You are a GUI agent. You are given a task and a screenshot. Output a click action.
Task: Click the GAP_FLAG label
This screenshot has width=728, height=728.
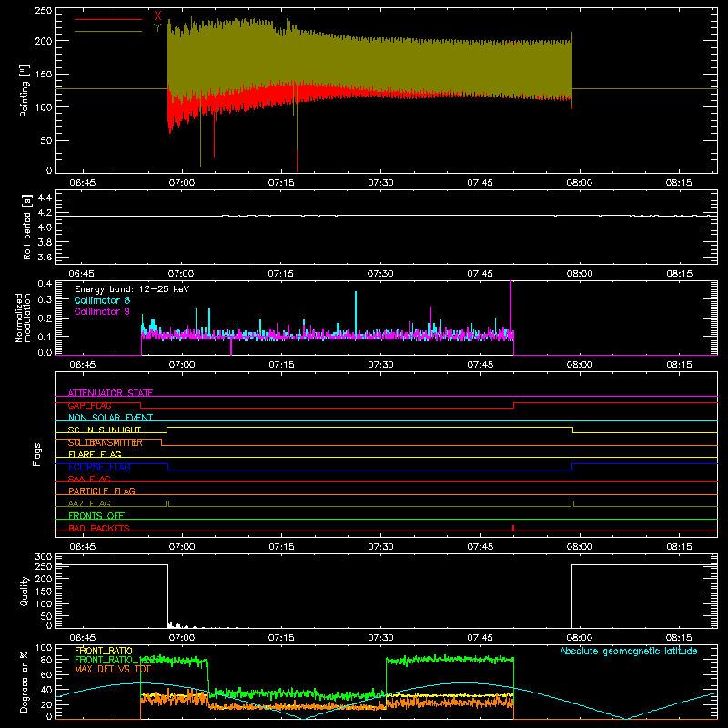(89, 405)
